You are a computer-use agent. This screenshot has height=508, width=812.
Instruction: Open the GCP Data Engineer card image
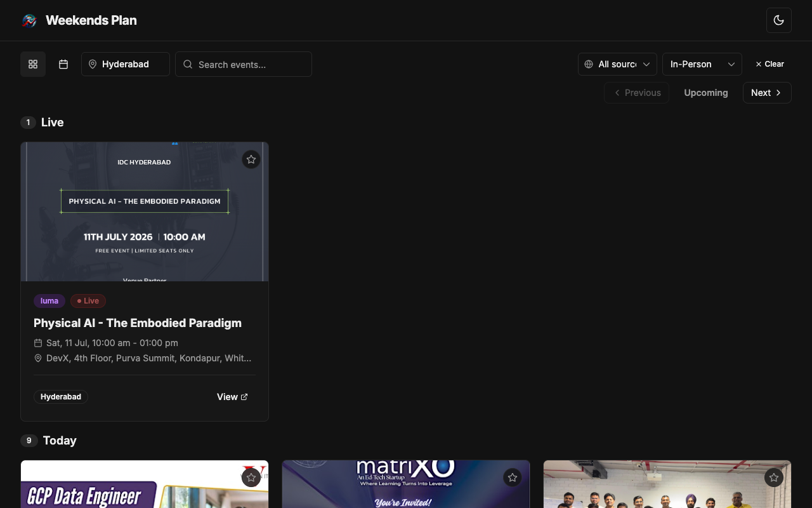tap(145, 485)
